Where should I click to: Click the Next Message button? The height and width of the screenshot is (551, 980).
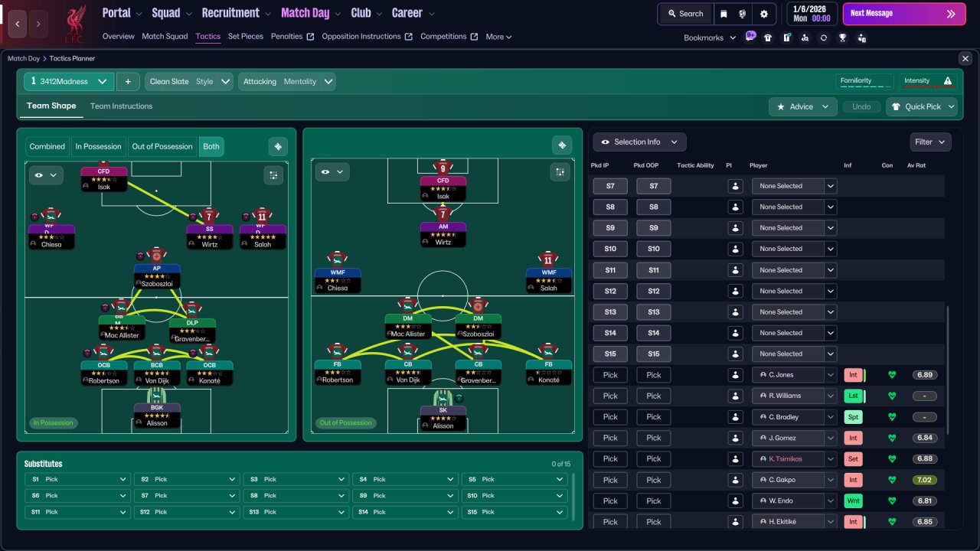pyautogui.click(x=904, y=14)
